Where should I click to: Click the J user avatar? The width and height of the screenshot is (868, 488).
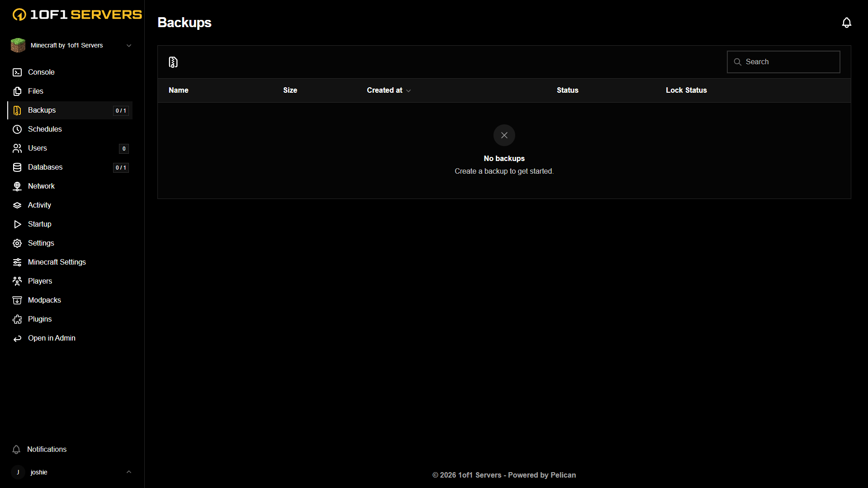click(18, 472)
